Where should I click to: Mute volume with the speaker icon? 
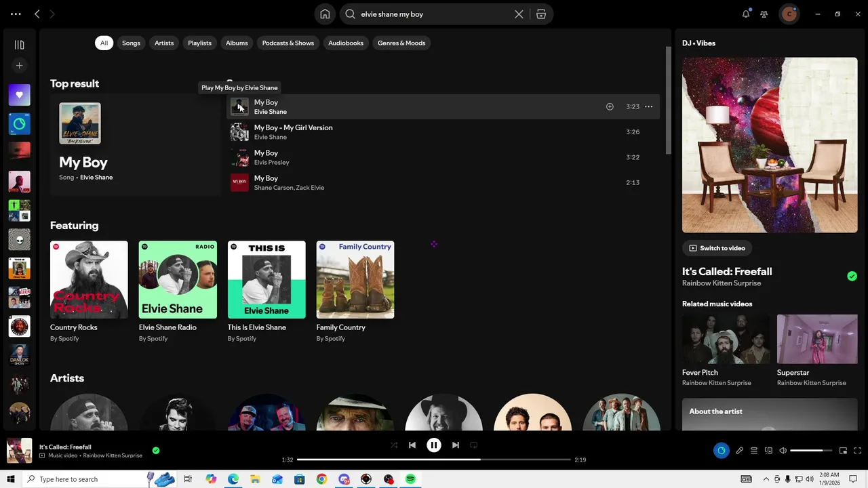point(783,451)
